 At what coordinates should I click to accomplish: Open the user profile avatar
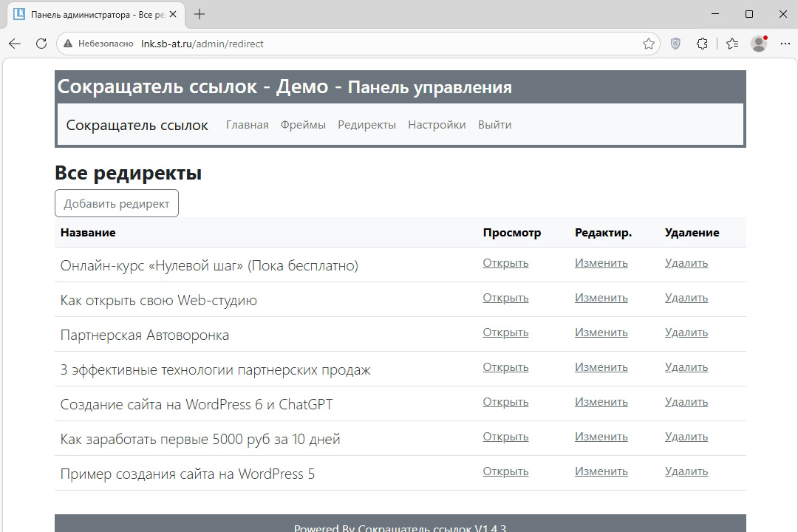(759, 44)
